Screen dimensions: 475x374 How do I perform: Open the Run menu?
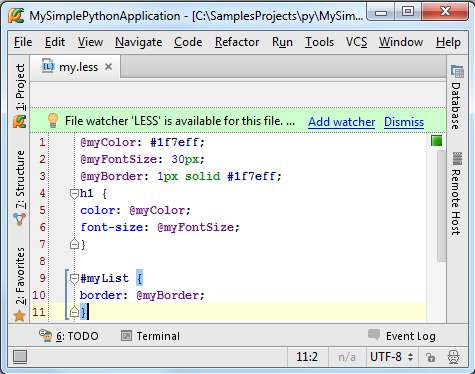[282, 42]
